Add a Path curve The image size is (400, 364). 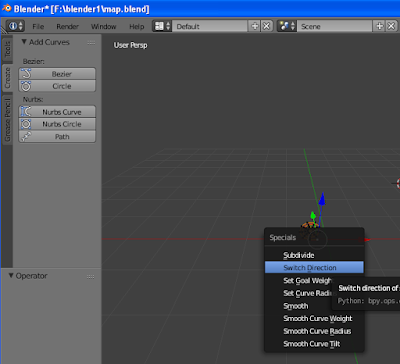(57, 136)
